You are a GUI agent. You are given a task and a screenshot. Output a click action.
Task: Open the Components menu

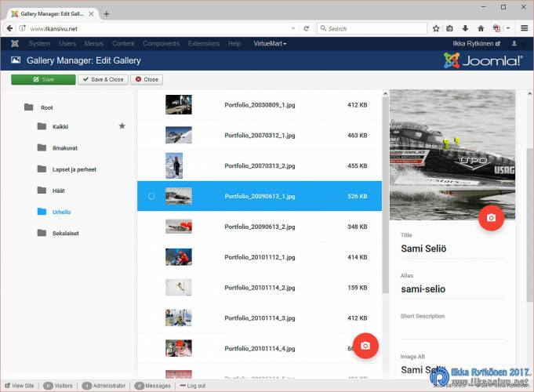click(161, 44)
